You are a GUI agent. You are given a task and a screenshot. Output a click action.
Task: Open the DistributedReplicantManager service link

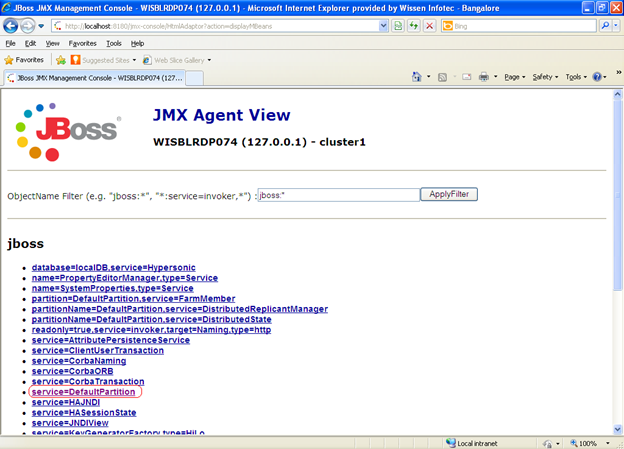click(180, 309)
